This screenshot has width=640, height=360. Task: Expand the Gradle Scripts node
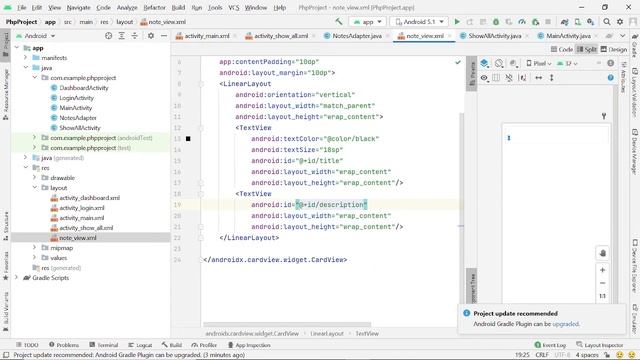pyautogui.click(x=17, y=278)
